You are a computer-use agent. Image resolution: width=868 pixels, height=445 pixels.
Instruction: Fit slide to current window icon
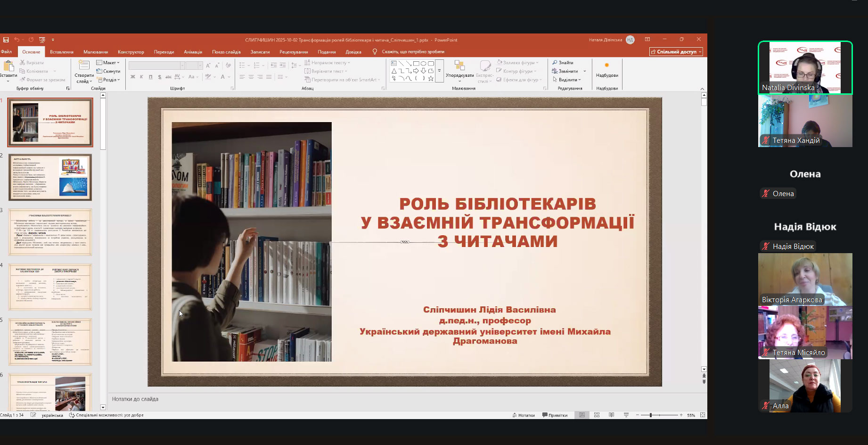[x=703, y=415]
